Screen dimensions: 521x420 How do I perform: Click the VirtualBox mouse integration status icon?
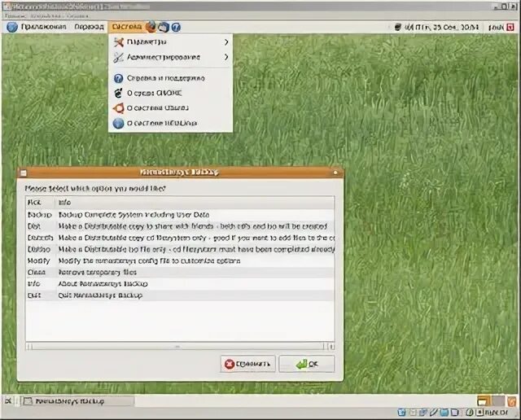(x=470, y=413)
